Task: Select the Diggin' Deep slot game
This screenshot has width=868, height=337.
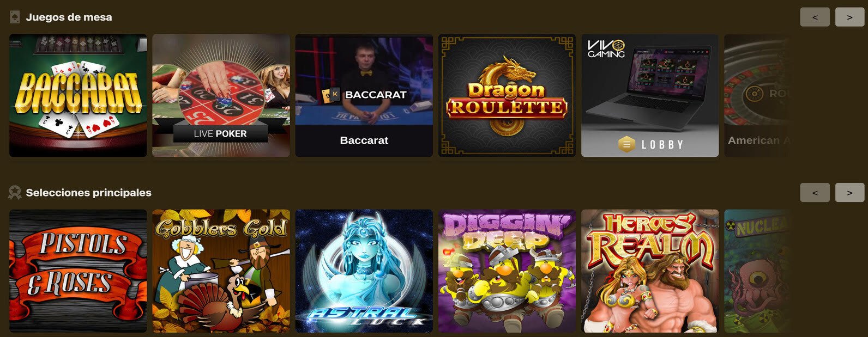Action: coord(507,271)
